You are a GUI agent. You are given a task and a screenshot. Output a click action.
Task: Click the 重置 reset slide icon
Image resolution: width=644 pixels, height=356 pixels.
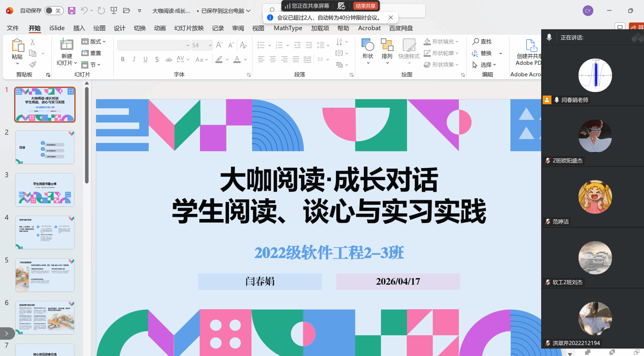coord(91,53)
